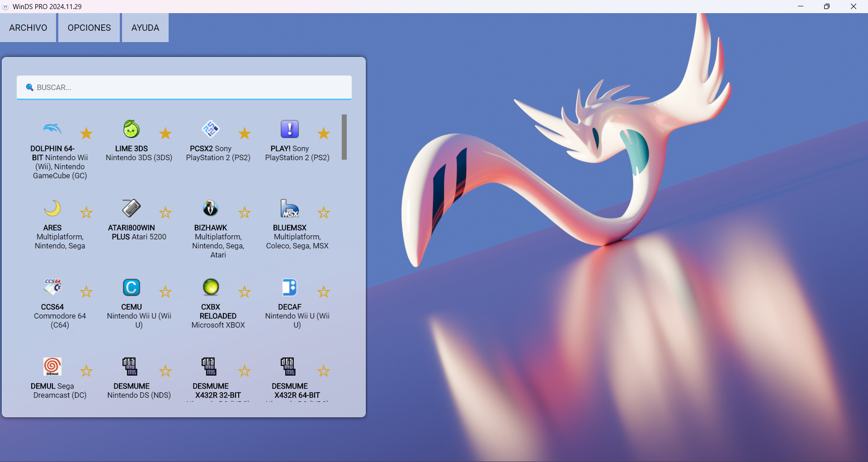Star the Cxbx Reloaded emulator
Image resolution: width=868 pixels, height=462 pixels.
coord(245,292)
